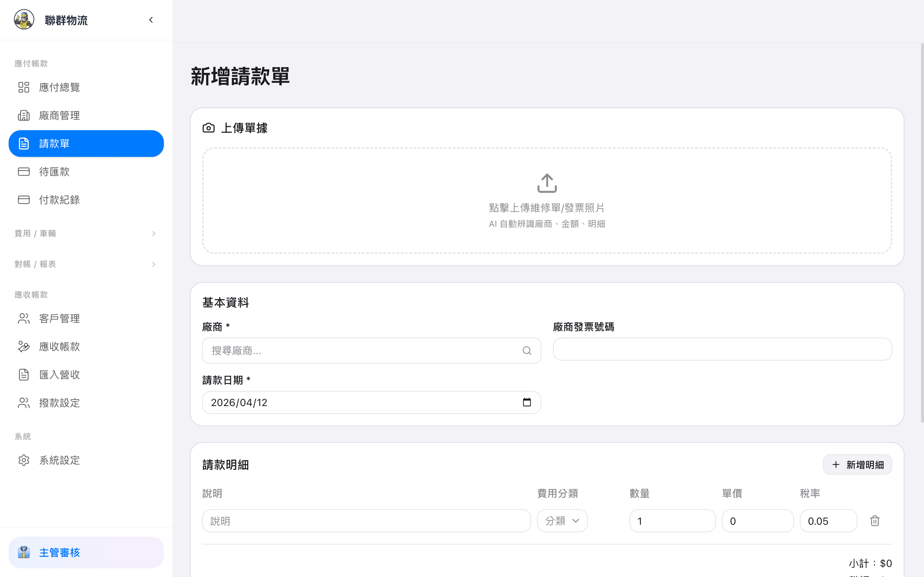
Task: Collapse the sidebar with the chevron arrow
Action: (151, 20)
